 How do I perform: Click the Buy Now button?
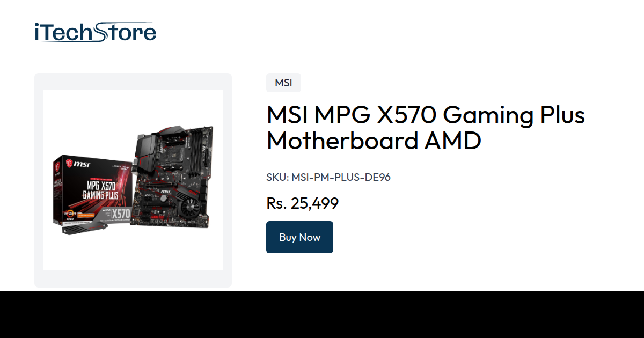[x=299, y=237]
